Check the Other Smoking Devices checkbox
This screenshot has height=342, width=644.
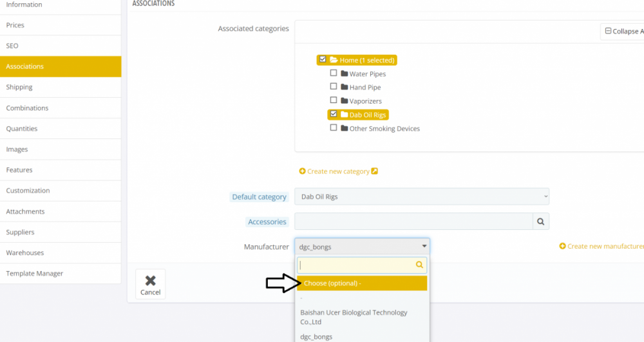tap(334, 128)
